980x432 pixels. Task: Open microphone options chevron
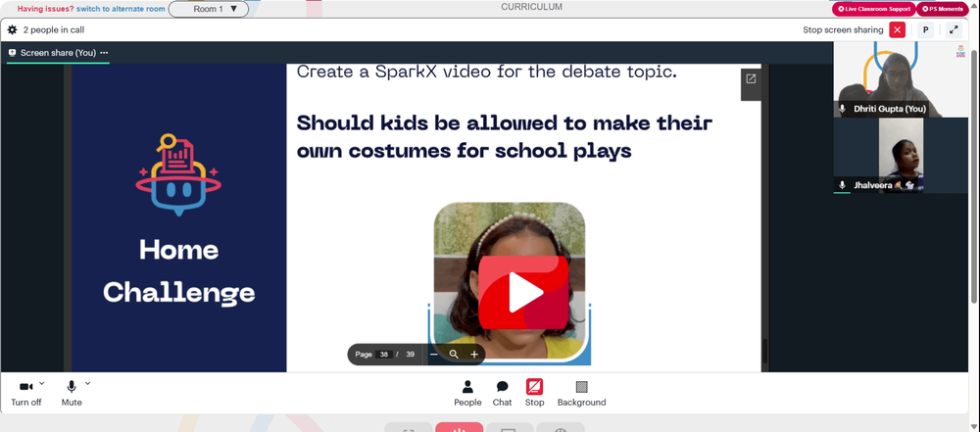(87, 383)
